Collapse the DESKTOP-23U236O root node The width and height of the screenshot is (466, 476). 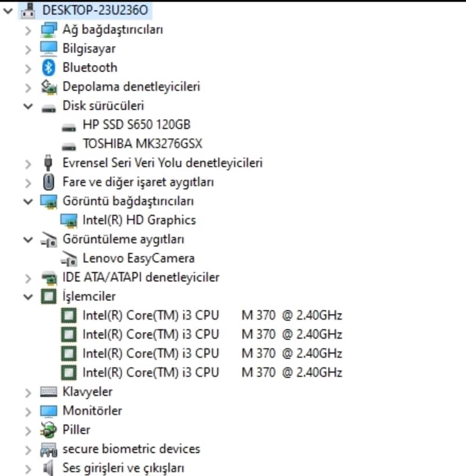click(x=7, y=11)
